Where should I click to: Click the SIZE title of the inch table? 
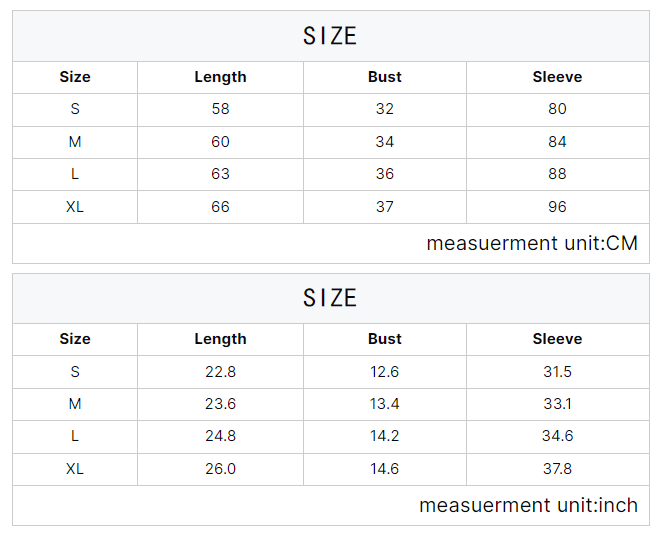click(x=330, y=298)
